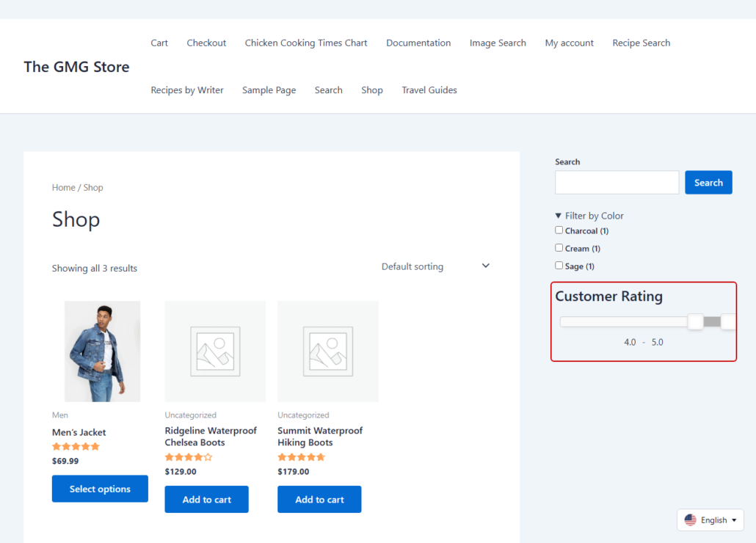The height and width of the screenshot is (543, 756).
Task: Open Chicken Cooking Times Chart
Action: click(305, 43)
